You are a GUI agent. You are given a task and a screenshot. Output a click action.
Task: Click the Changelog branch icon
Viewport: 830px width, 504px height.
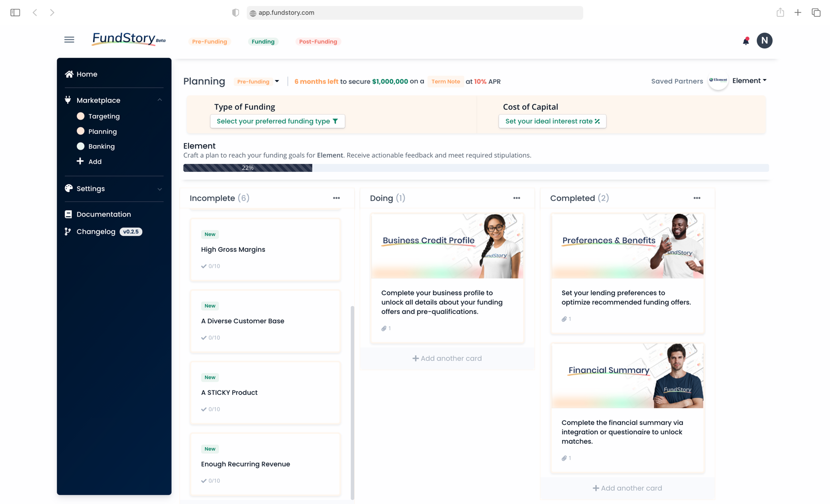(68, 232)
